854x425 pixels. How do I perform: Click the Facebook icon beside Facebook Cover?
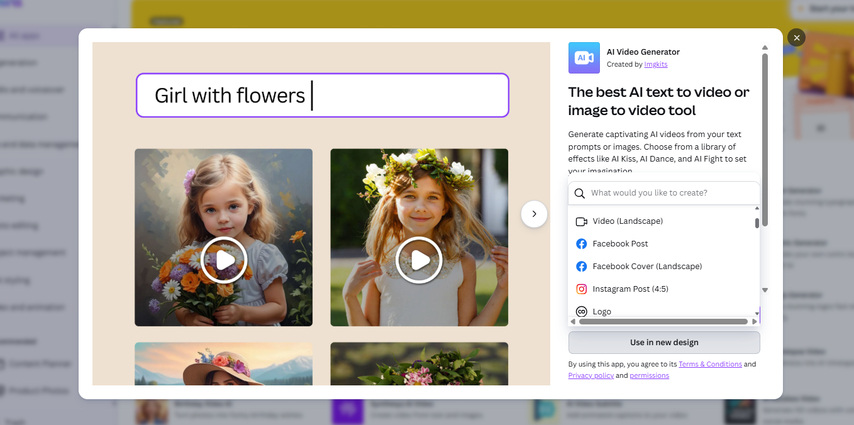(581, 266)
